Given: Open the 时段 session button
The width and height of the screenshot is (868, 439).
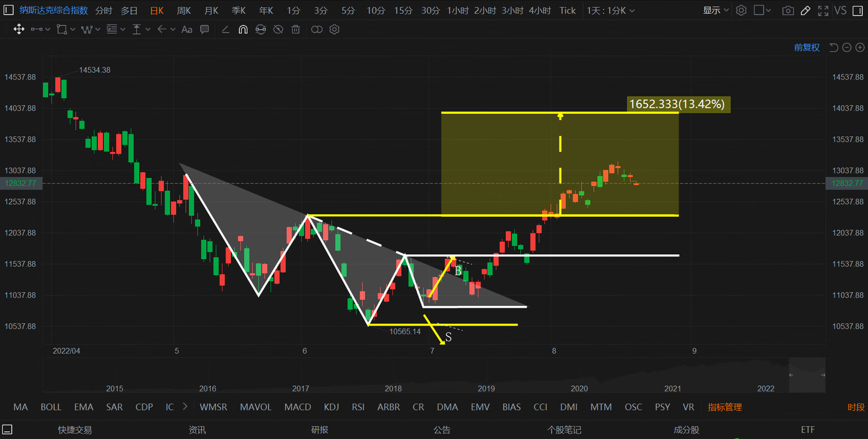Looking at the screenshot, I should pyautogui.click(x=856, y=407).
